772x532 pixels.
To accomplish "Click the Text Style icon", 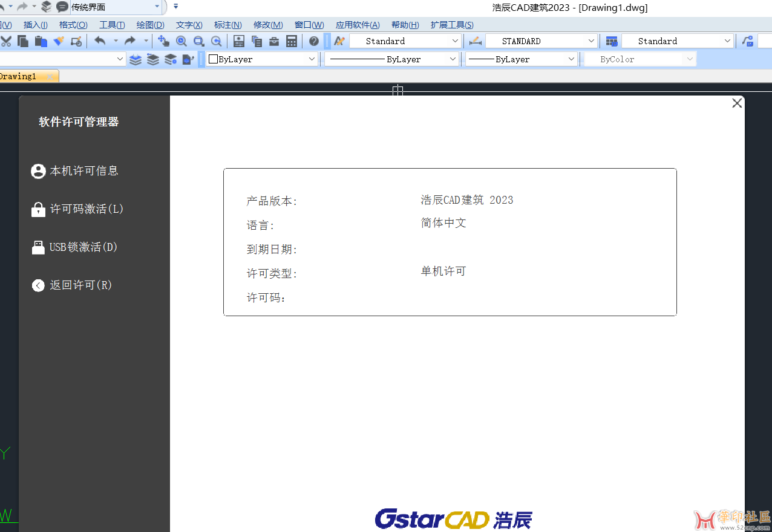I will [x=339, y=41].
